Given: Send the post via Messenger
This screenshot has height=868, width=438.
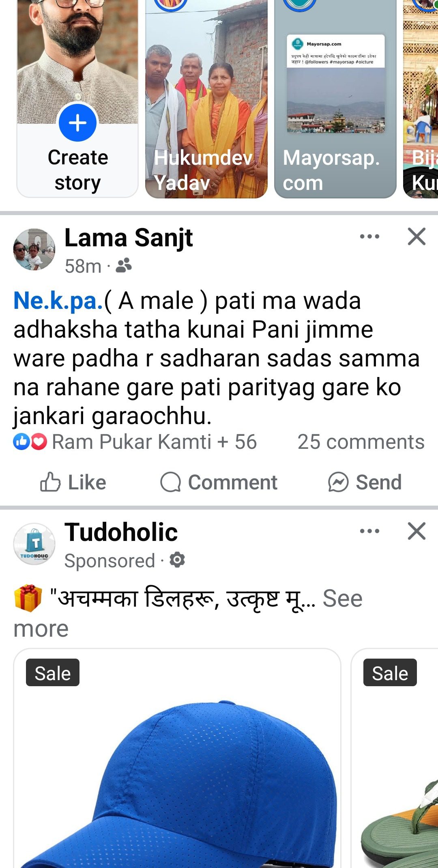Looking at the screenshot, I should [x=365, y=482].
